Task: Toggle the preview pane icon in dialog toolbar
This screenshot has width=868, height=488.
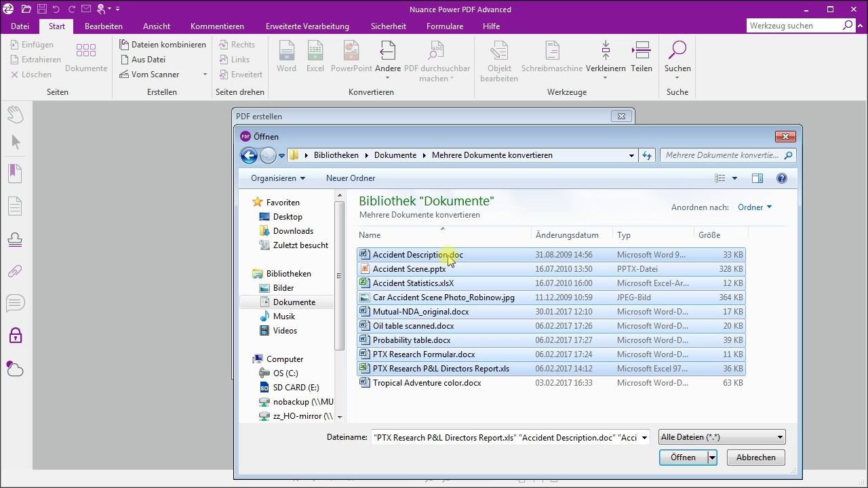Action: (757, 178)
